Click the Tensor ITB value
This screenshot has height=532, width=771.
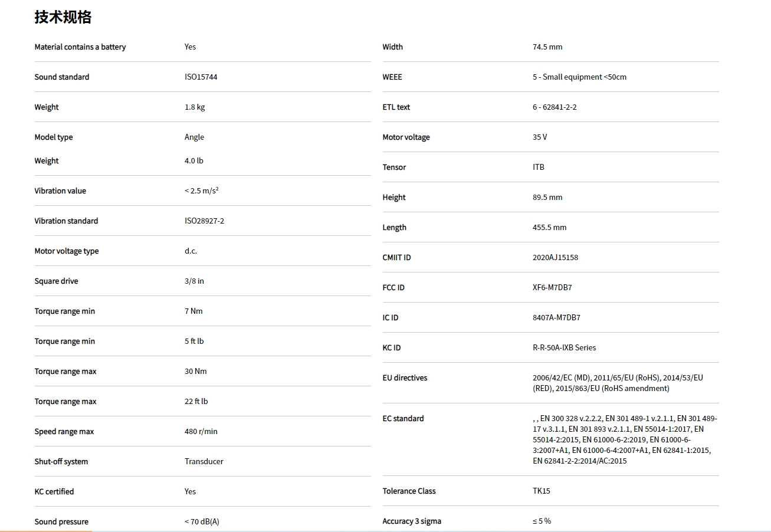(x=539, y=168)
